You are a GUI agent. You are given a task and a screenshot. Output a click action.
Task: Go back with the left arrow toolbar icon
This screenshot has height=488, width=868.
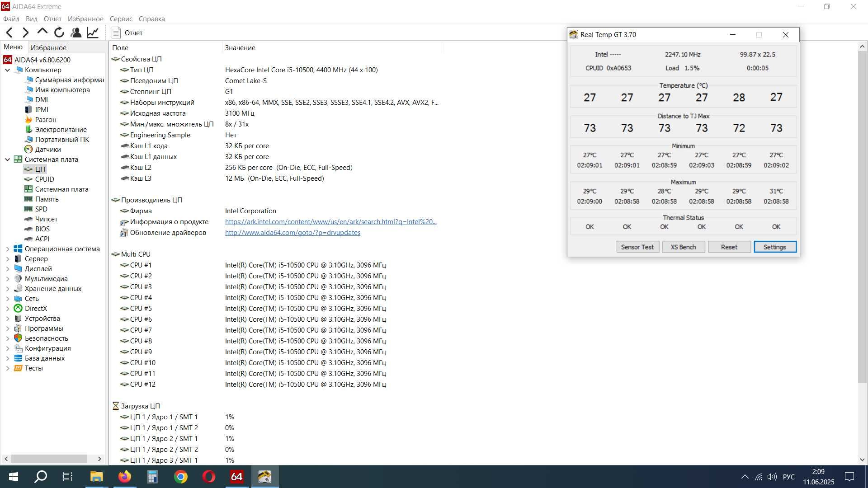9,33
